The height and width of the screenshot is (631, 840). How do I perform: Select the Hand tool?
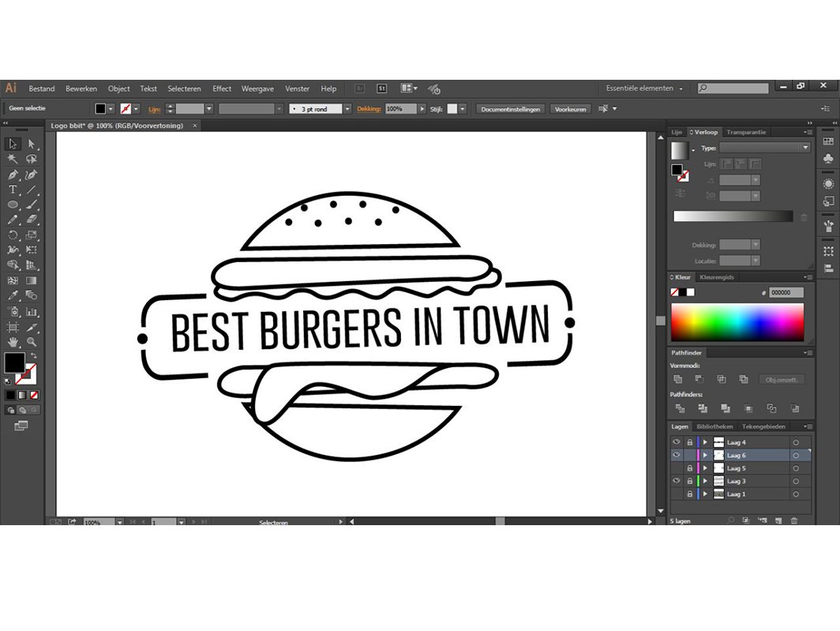[13, 342]
